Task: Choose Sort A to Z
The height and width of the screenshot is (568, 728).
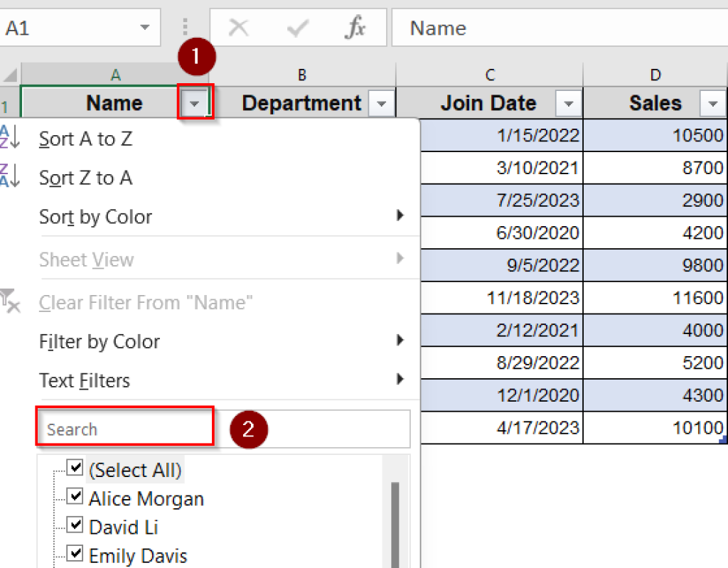Action: (x=85, y=139)
